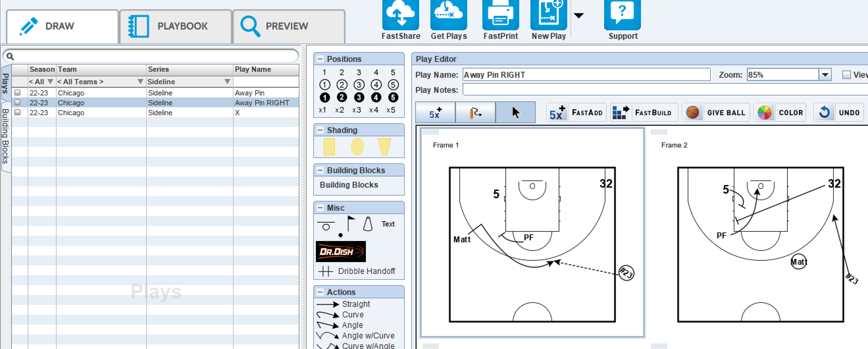Select defender x5 position
868x349 pixels.
(x=391, y=110)
